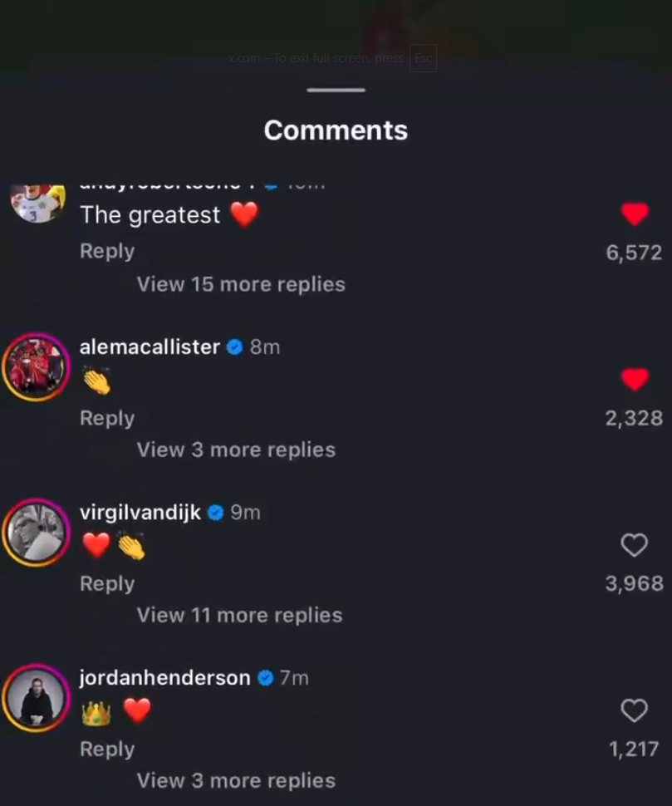Reply to virgilvandijk's comment
Screen dimensions: 672x806
(107, 583)
